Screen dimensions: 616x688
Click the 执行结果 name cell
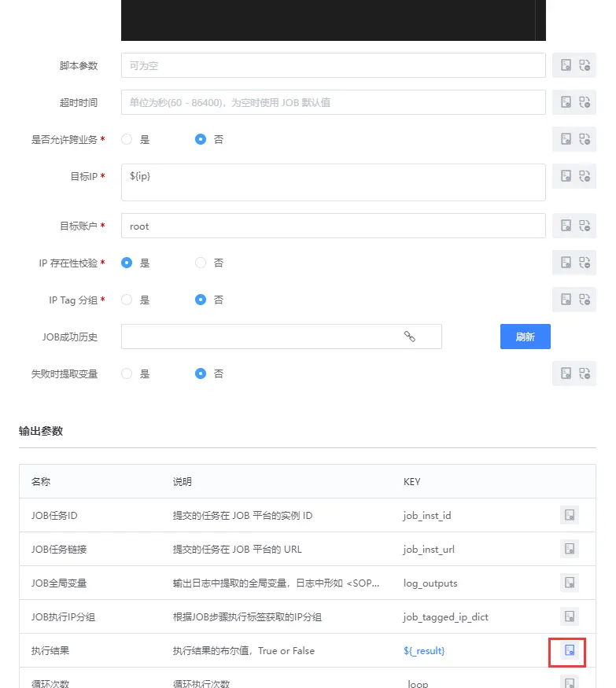click(x=50, y=650)
